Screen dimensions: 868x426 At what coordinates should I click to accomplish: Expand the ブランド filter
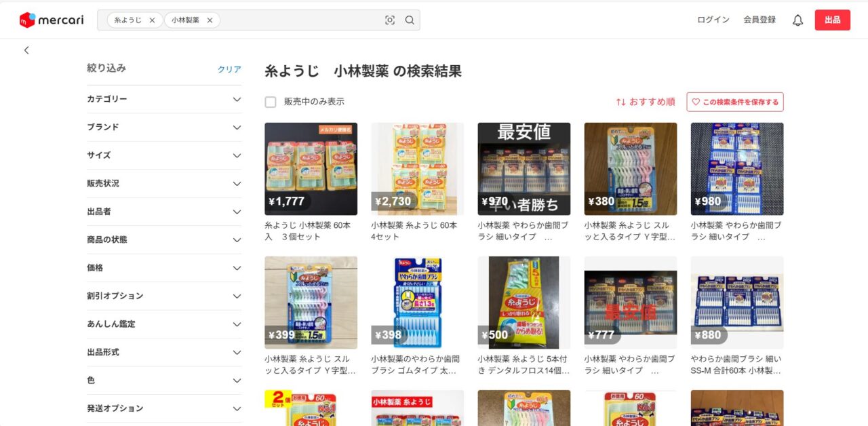(x=164, y=128)
